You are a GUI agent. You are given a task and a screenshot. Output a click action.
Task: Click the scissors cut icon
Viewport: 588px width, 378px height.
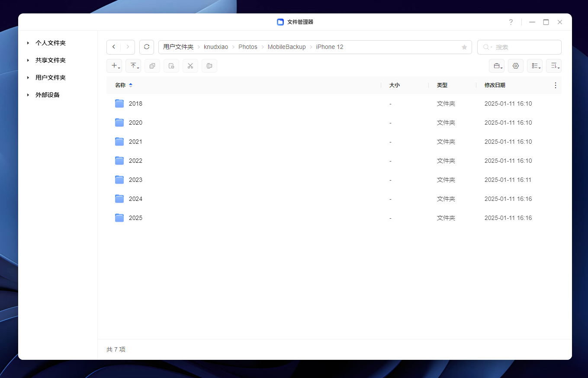point(190,66)
